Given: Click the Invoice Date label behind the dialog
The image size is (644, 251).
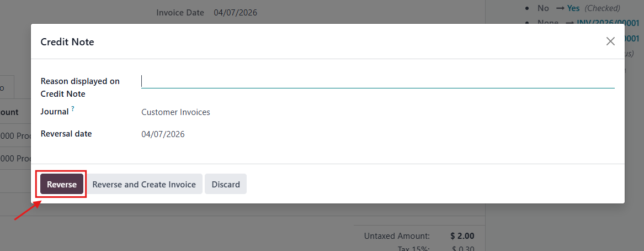Looking at the screenshot, I should [x=180, y=13].
